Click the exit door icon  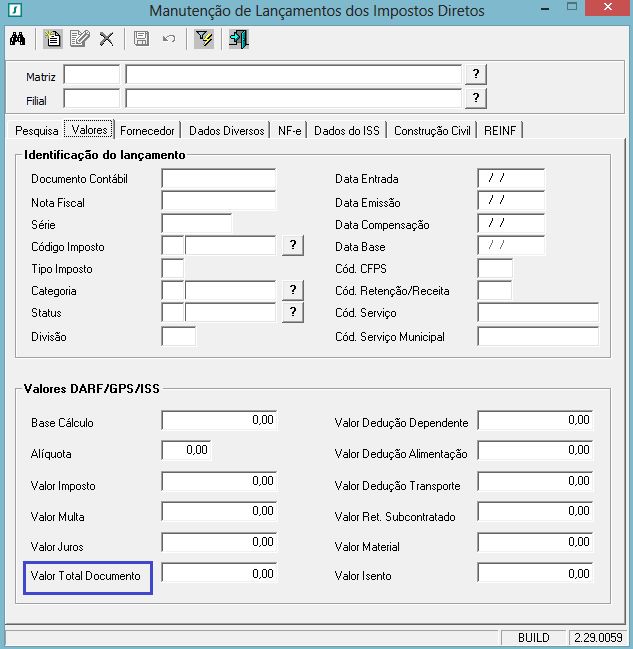tap(238, 39)
